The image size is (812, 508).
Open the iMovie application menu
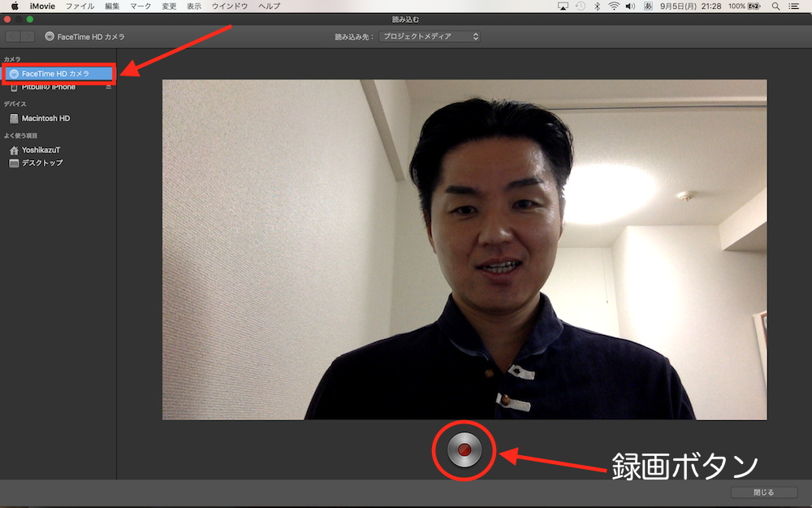(x=43, y=6)
